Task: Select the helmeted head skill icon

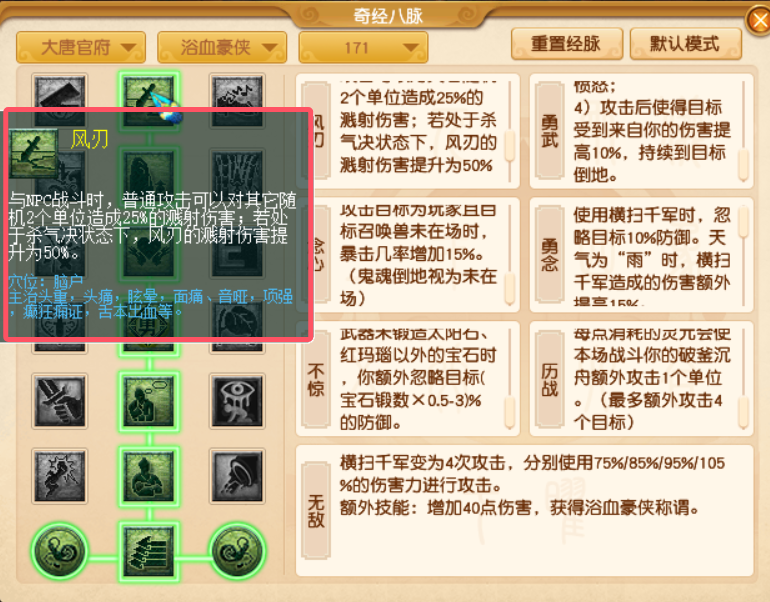Action: [237, 476]
